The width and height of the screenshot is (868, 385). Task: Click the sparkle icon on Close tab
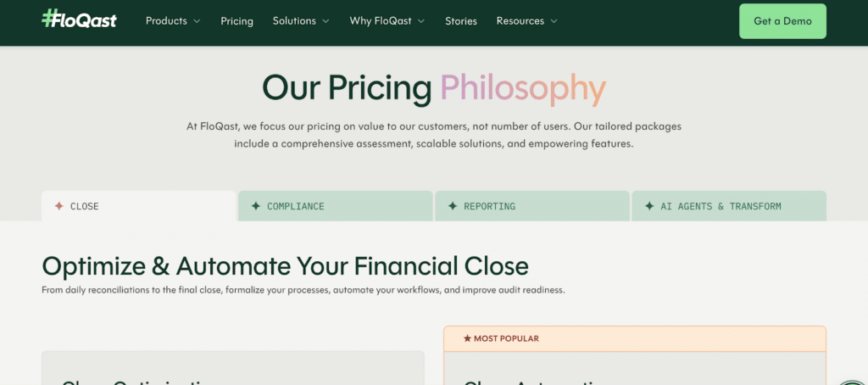click(x=58, y=206)
